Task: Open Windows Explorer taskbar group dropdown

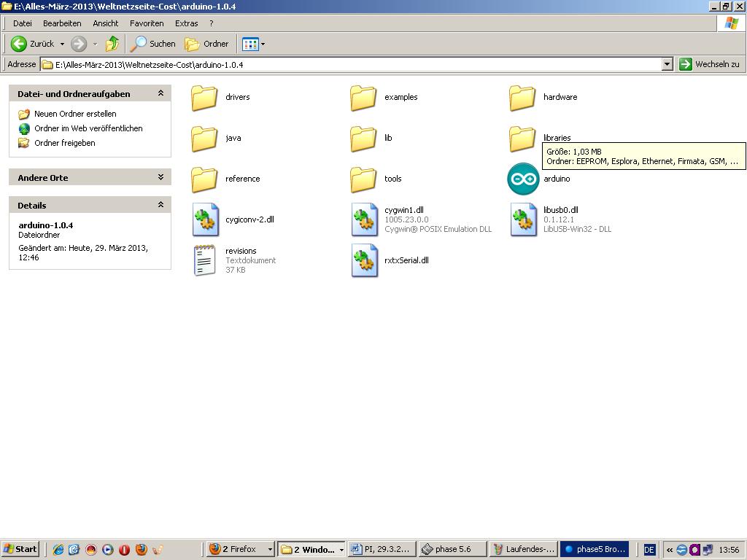Action: tap(341, 549)
